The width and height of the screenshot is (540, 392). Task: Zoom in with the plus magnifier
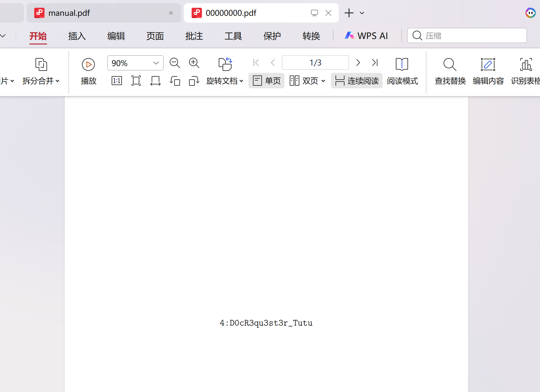(x=194, y=63)
